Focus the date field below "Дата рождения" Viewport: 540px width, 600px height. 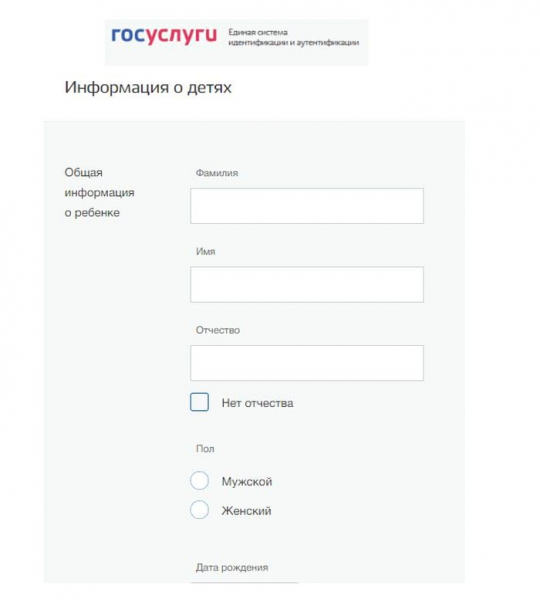pyautogui.click(x=244, y=583)
